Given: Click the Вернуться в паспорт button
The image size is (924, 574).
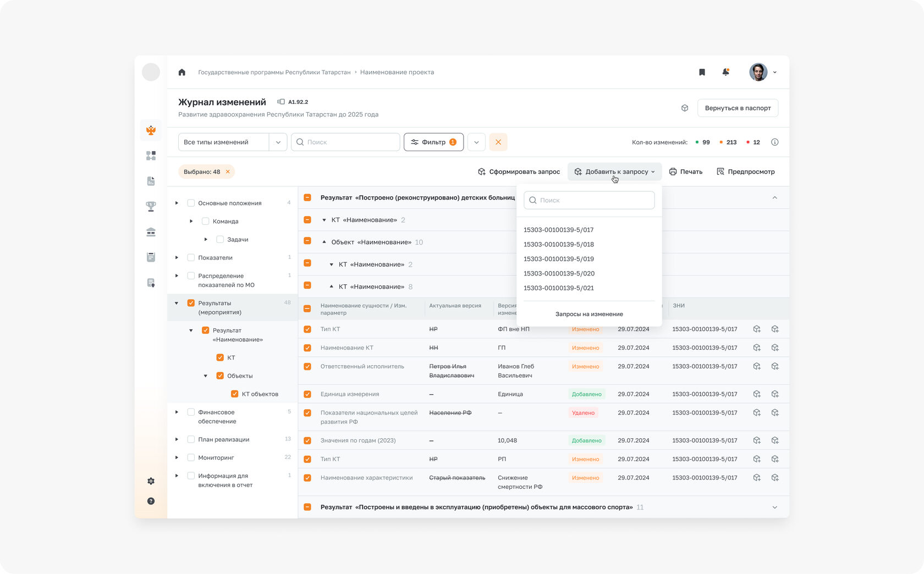Looking at the screenshot, I should 738,108.
